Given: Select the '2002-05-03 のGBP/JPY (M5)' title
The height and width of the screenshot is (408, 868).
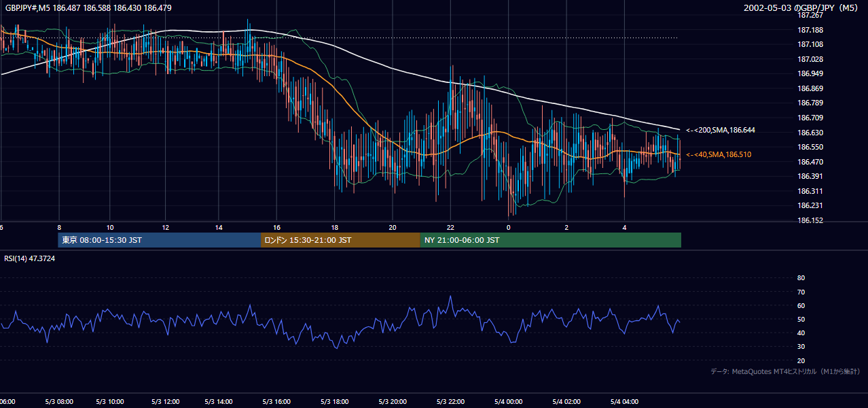Looking at the screenshot, I should click(x=801, y=8).
